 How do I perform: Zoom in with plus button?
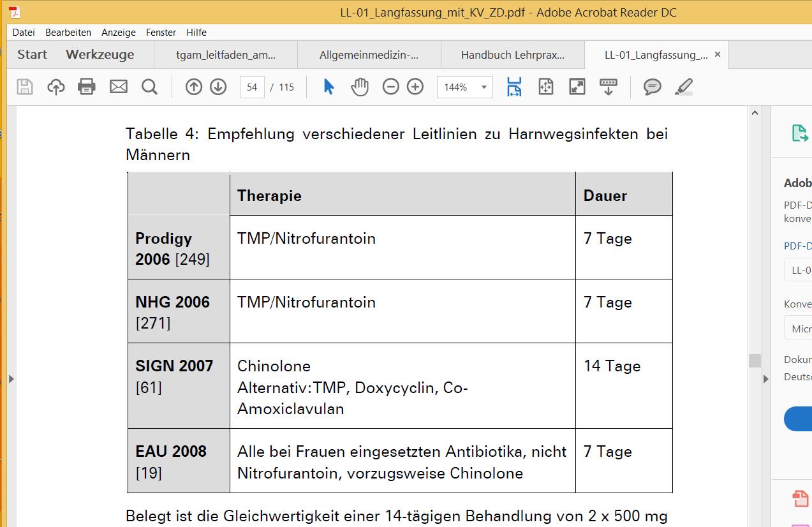[x=415, y=87]
